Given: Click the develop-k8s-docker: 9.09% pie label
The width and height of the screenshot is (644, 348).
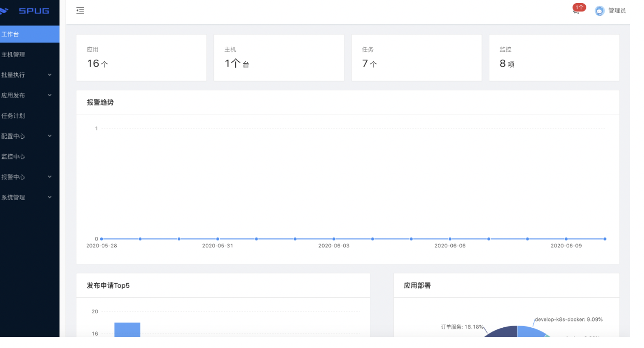Looking at the screenshot, I should point(569,319).
